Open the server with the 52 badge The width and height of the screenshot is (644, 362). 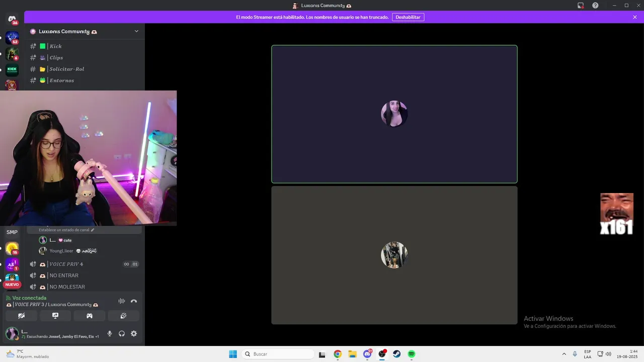(12, 38)
